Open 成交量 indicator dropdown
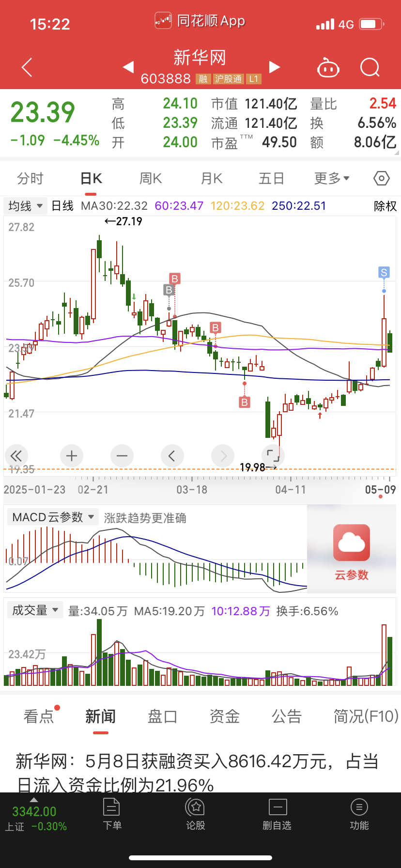Viewport: 401px width, 868px height. coord(35,610)
